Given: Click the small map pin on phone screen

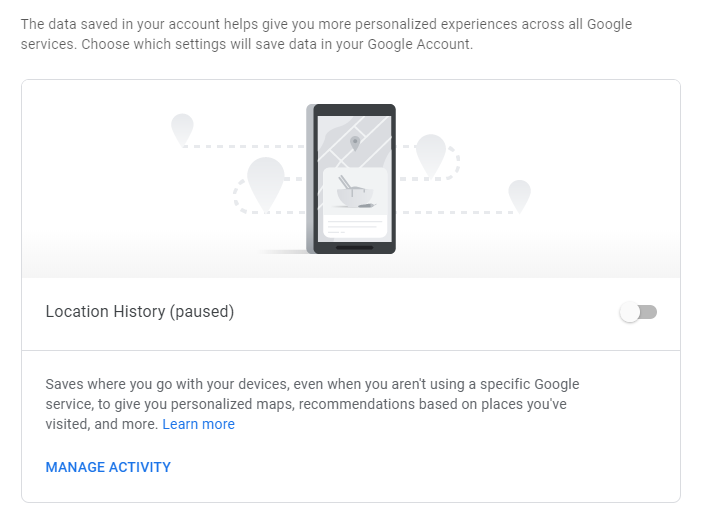Looking at the screenshot, I should [355, 143].
